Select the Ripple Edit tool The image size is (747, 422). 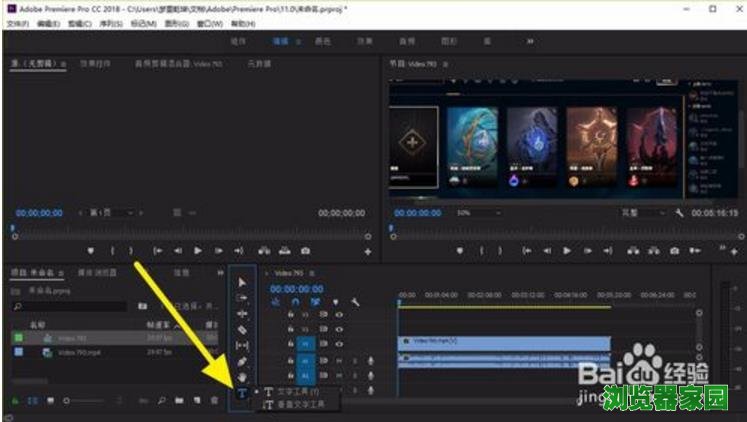pos(242,313)
